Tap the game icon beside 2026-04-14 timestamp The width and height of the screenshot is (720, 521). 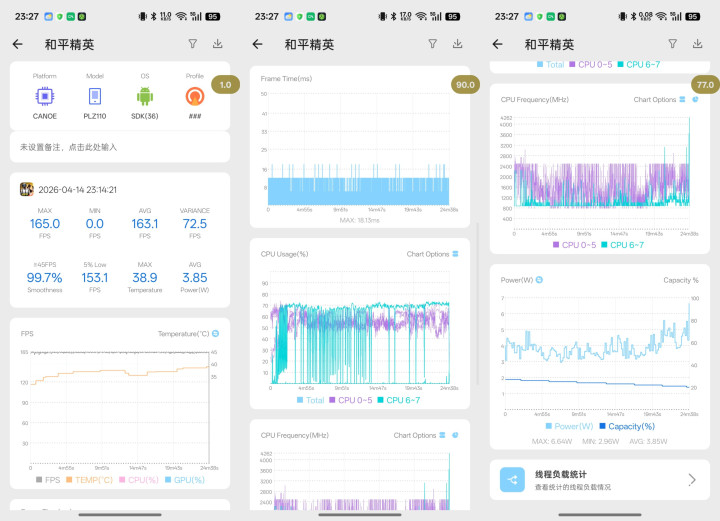pos(27,189)
